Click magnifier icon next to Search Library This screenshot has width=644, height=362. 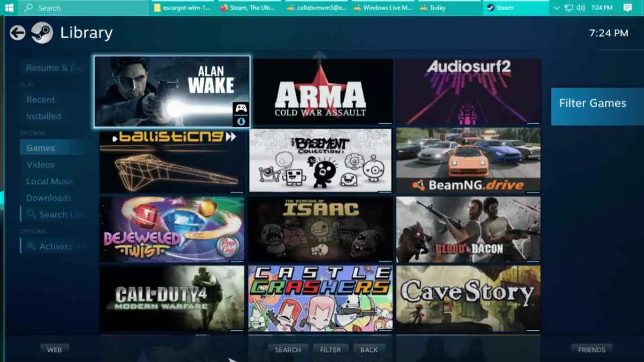click(x=31, y=214)
